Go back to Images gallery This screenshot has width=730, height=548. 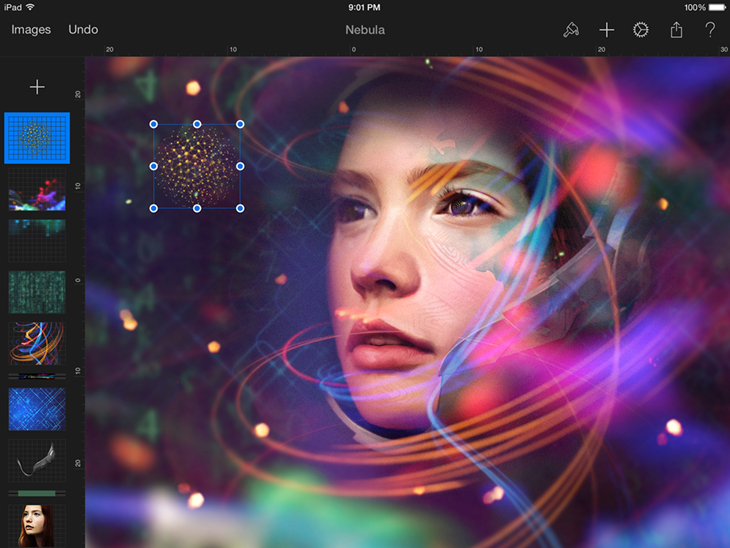pyautogui.click(x=31, y=30)
